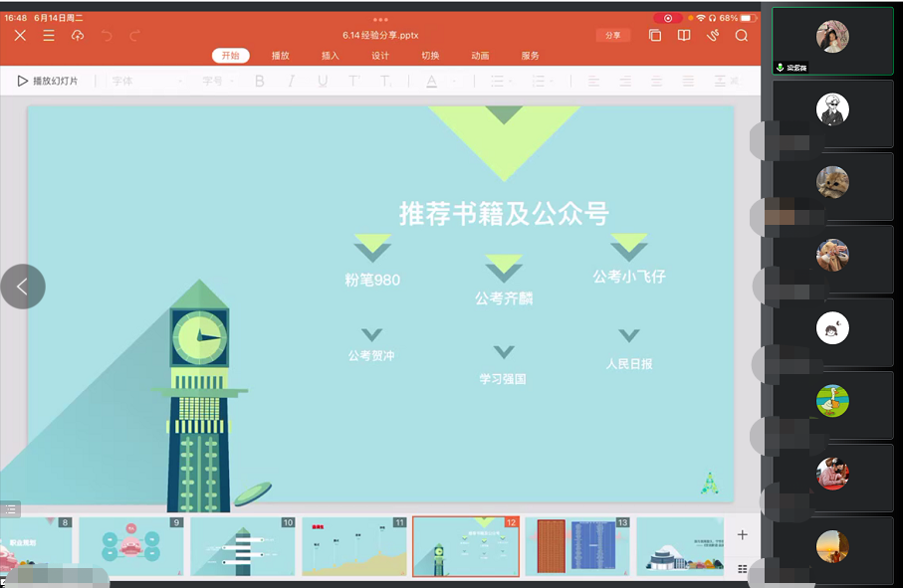Screen dimensions: 903x588
Task: Align text left
Action: 593,82
